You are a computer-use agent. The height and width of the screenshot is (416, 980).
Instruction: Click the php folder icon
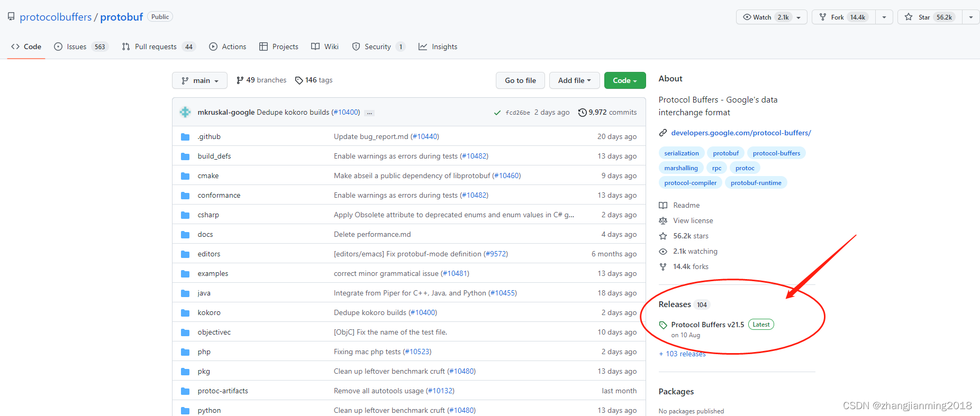pyautogui.click(x=185, y=352)
